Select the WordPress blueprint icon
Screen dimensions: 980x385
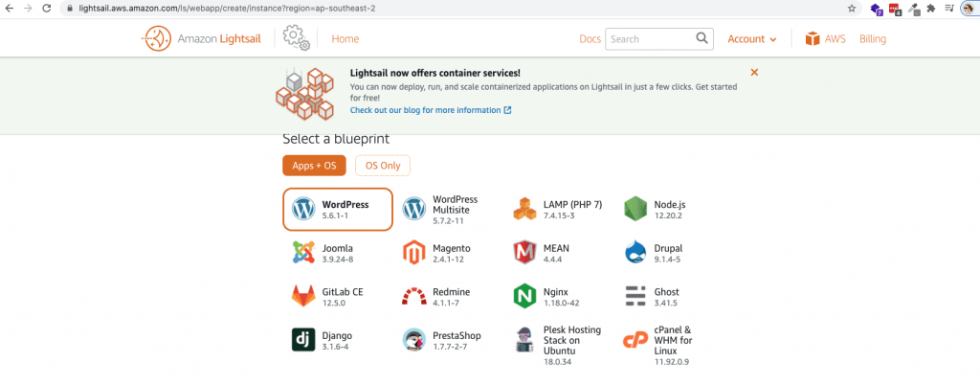pos(303,209)
